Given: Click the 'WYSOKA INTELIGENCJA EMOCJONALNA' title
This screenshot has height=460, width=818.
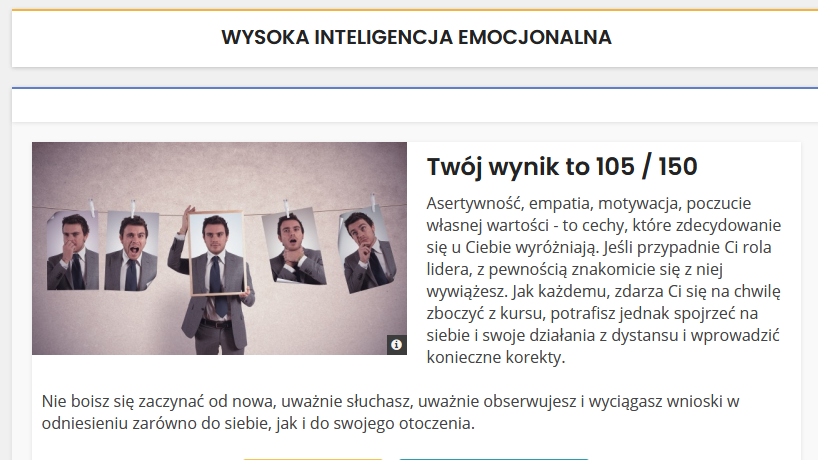Looking at the screenshot, I should (416, 38).
